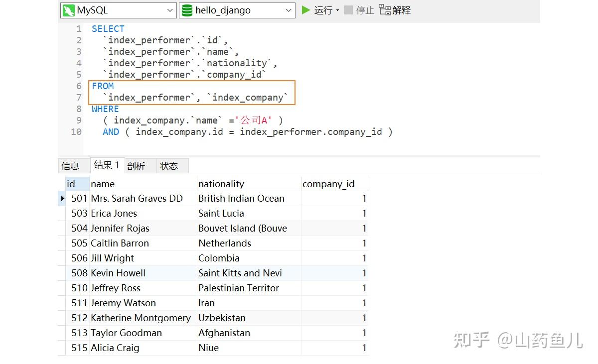Click the green database icon beside hello_django

[186, 10]
